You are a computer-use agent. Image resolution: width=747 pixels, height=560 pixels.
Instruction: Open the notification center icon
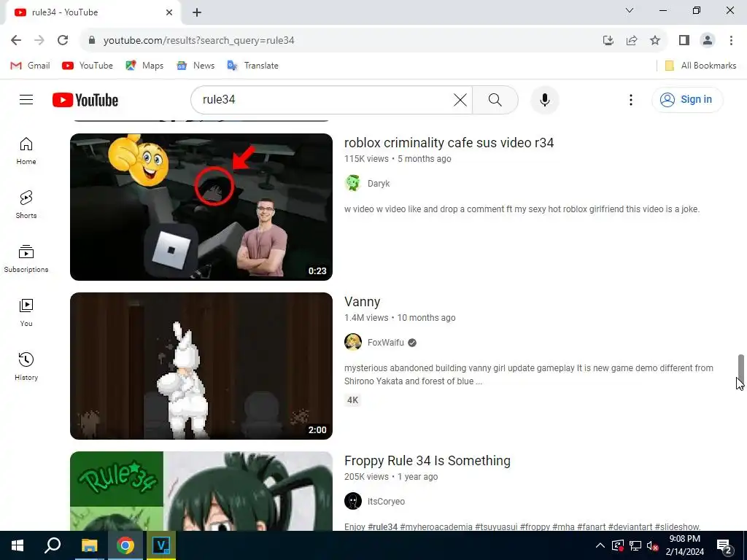(724, 545)
